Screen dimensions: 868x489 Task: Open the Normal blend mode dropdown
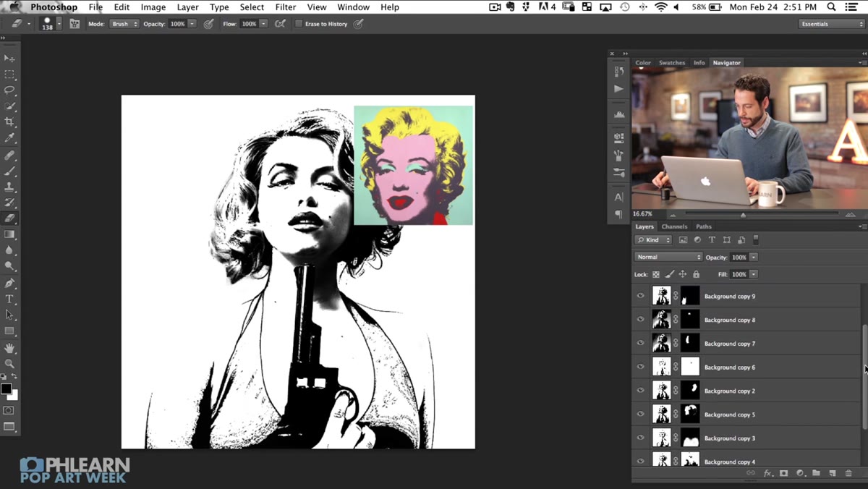[668, 257]
